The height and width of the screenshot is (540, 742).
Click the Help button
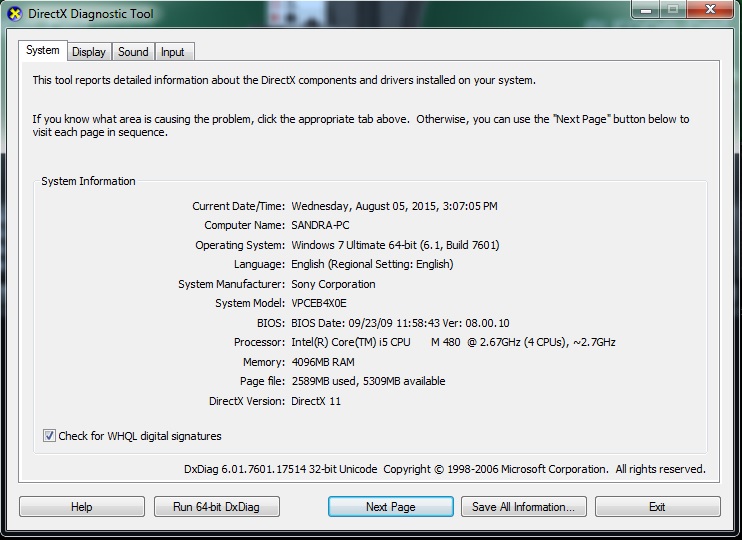click(x=82, y=506)
